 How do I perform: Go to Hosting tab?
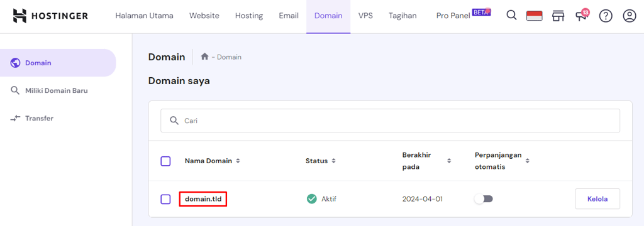click(x=249, y=16)
